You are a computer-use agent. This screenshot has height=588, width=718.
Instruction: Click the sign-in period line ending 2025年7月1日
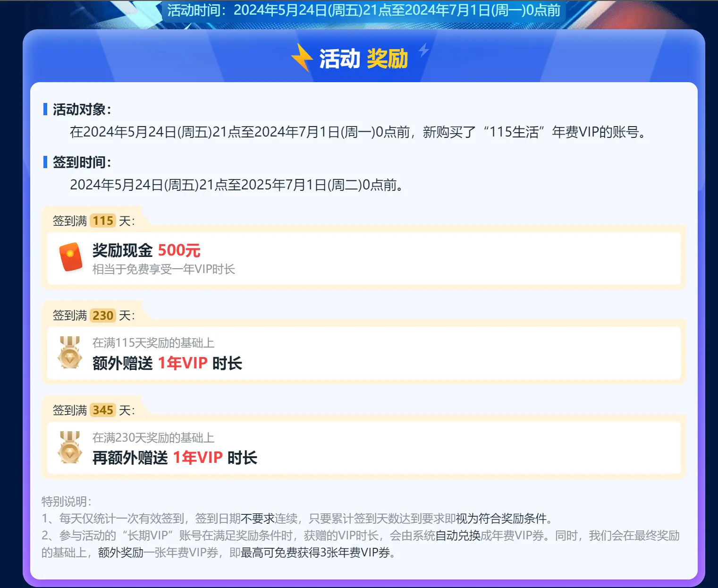tap(237, 185)
